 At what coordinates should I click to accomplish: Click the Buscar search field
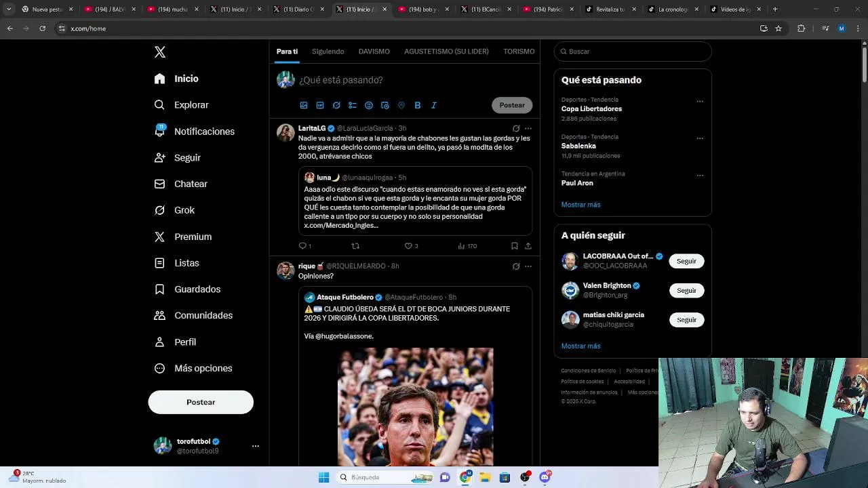click(x=633, y=52)
